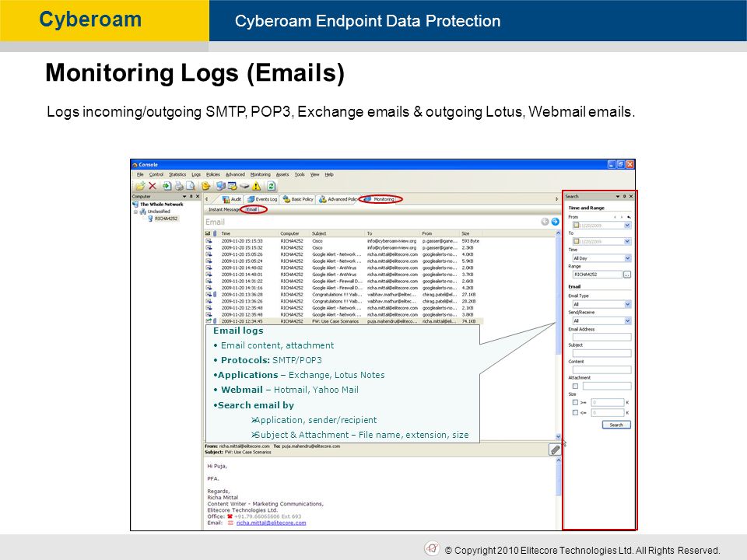This screenshot has width=747, height=560.
Task: Open the Send/Receive dropdown
Action: 627,321
